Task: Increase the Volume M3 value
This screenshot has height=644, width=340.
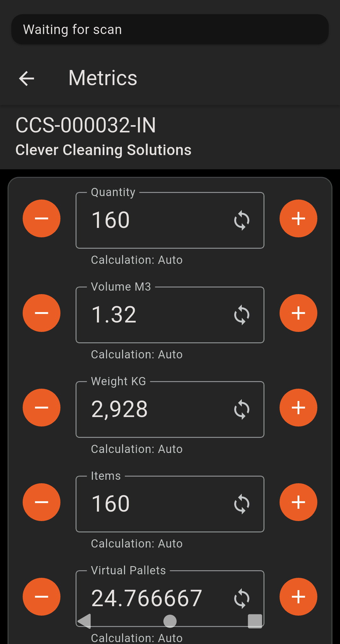Action: (298, 313)
